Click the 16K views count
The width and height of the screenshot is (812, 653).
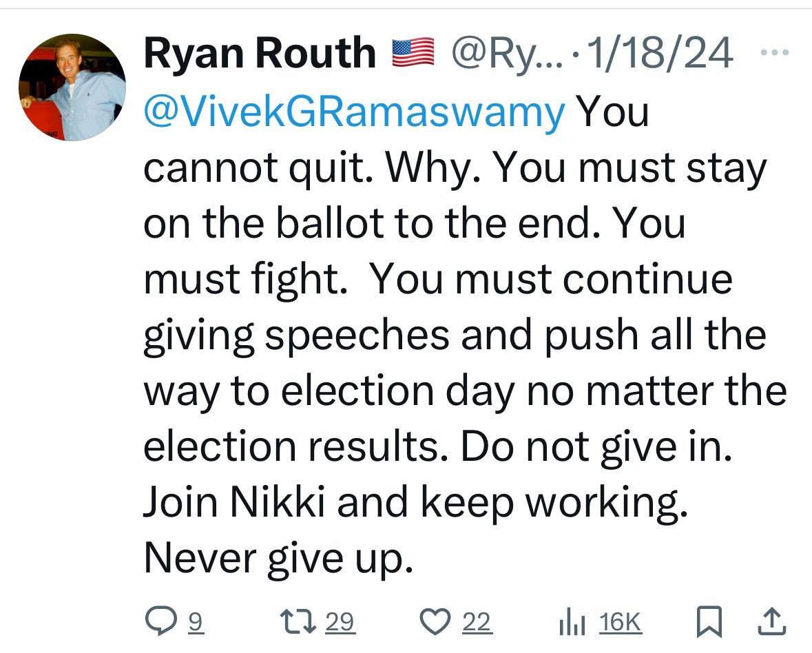point(621,623)
